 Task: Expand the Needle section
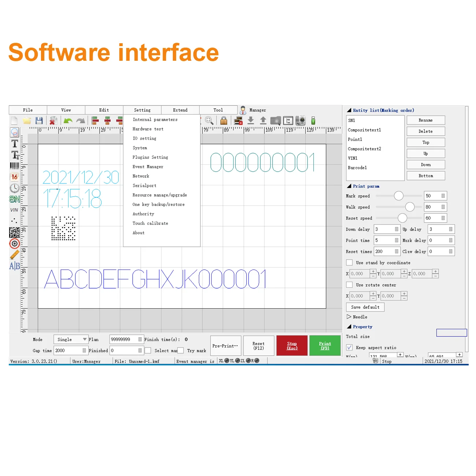coord(349,317)
